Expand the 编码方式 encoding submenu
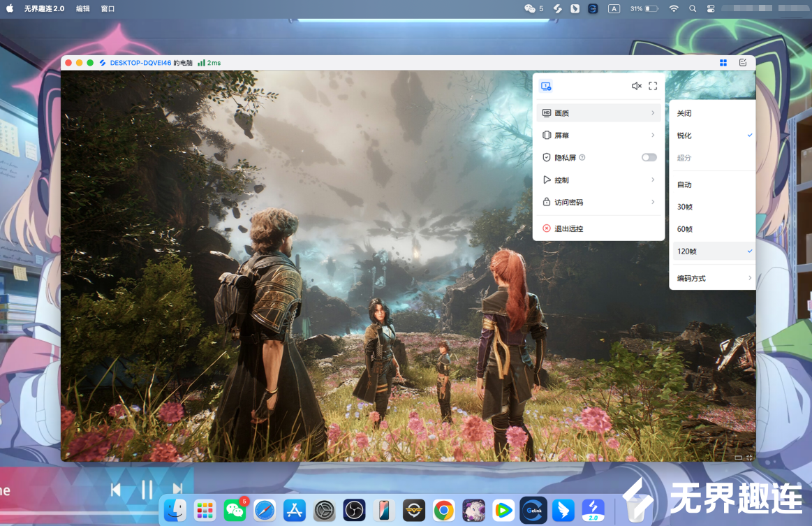 (x=712, y=278)
